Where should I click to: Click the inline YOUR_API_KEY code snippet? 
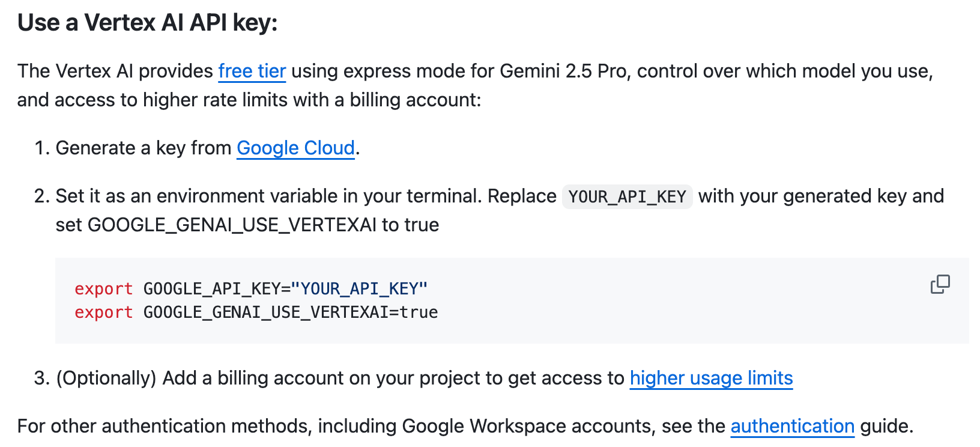(627, 196)
